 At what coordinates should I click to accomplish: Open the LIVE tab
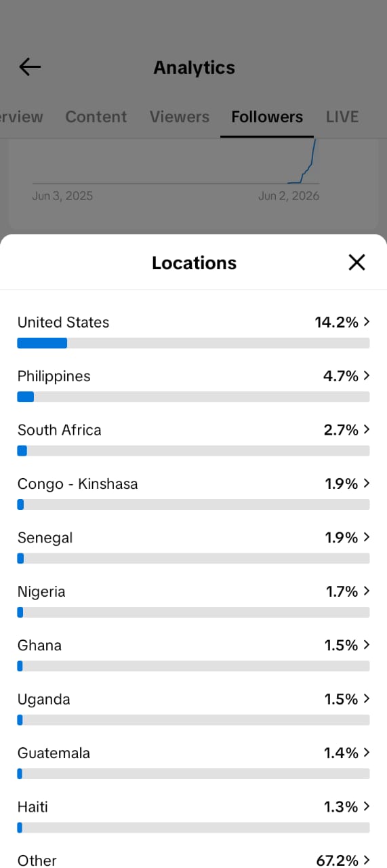tap(342, 117)
